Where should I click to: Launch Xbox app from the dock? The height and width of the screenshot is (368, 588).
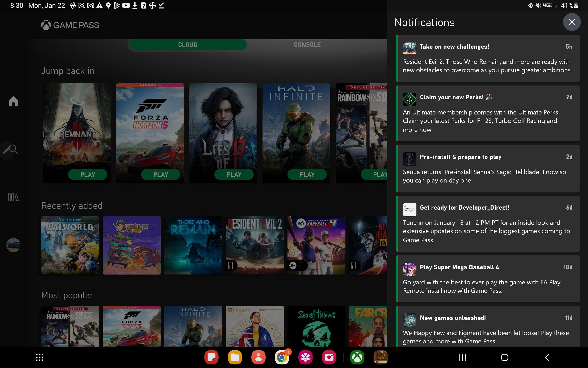(357, 357)
